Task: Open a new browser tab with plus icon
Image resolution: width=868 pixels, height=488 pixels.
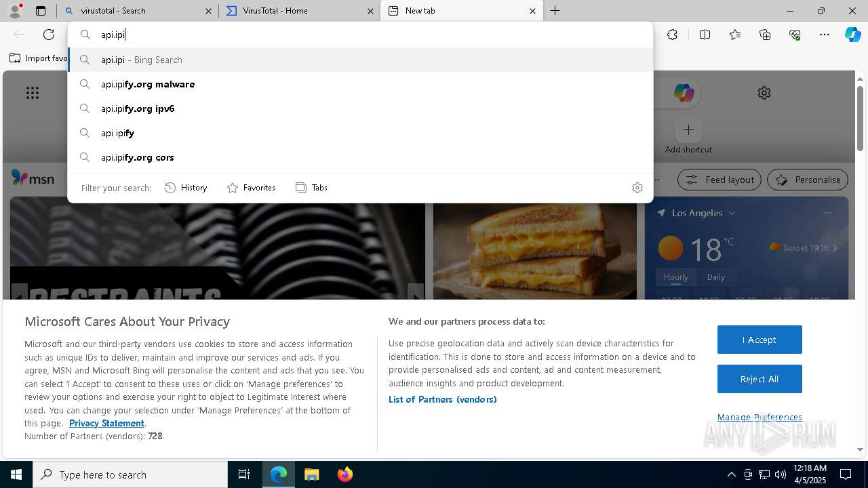Action: pos(555,11)
